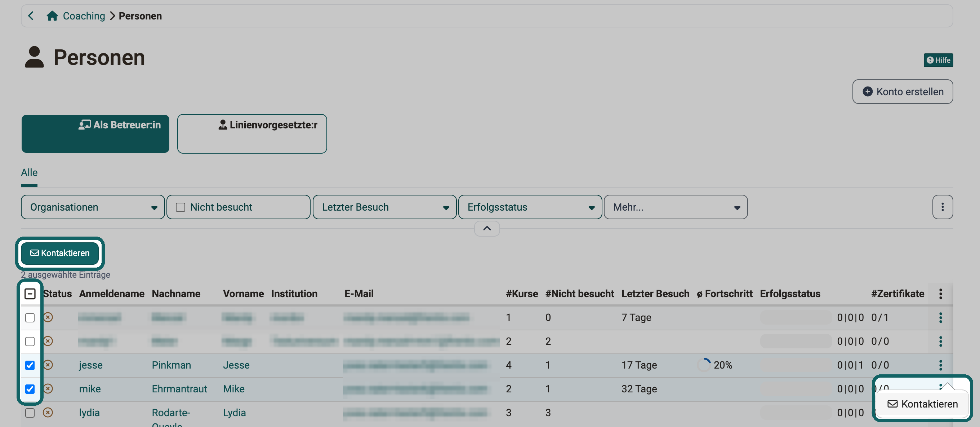Open actions menu for jesse row

940,365
